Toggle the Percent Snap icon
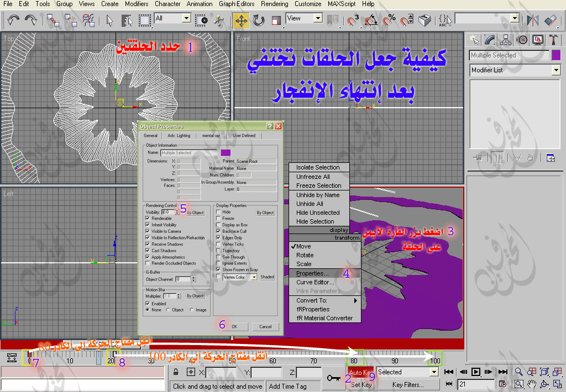This screenshot has width=566, height=392. (389, 20)
